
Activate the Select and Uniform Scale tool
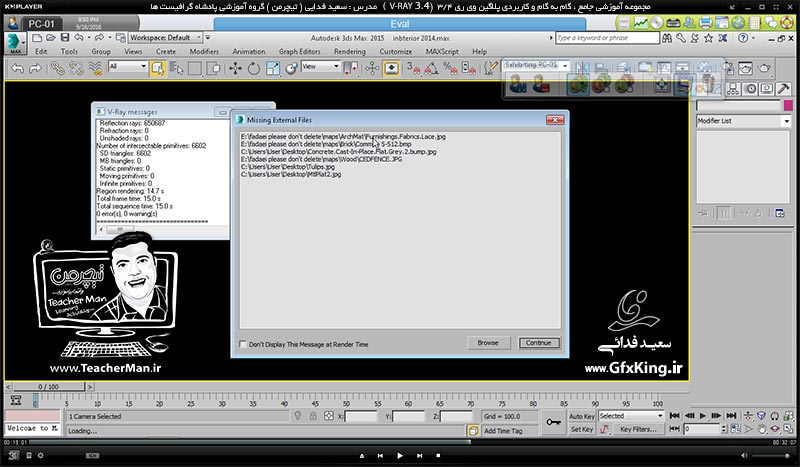coord(273,68)
